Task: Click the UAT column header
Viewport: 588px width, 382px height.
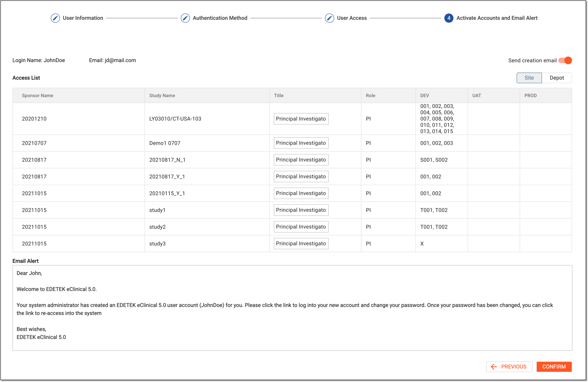Action: point(477,96)
